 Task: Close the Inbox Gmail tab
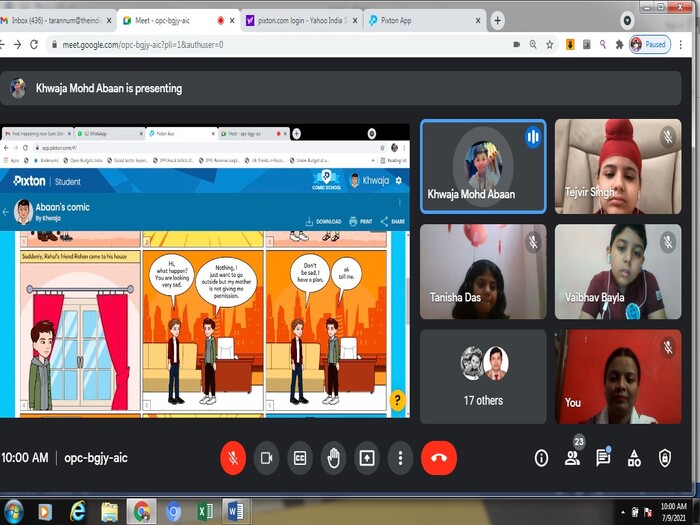click(x=108, y=21)
